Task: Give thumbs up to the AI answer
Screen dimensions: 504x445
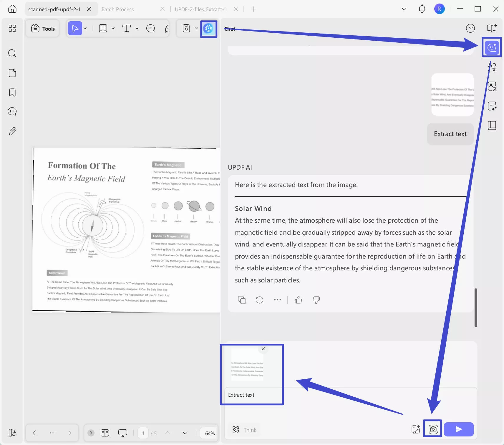Action: pos(298,300)
